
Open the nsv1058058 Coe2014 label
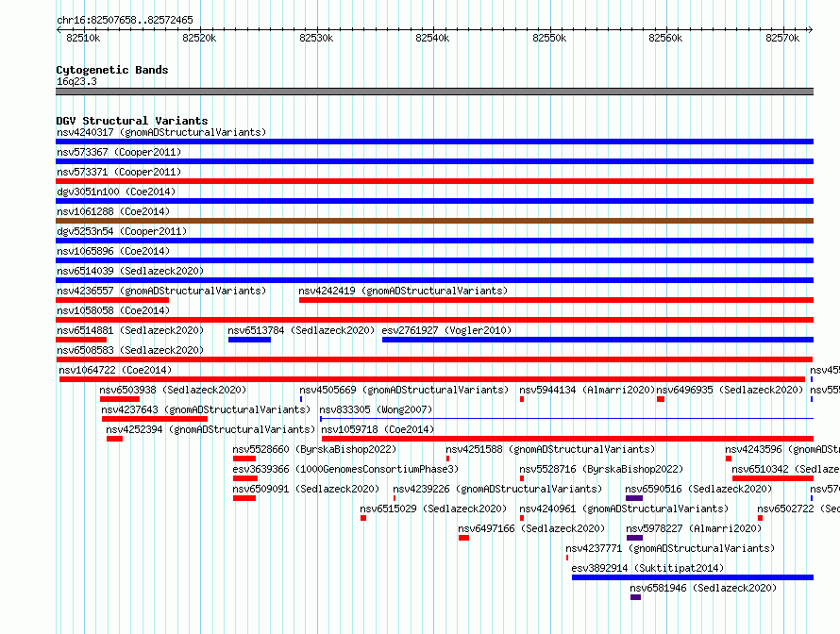point(113,310)
